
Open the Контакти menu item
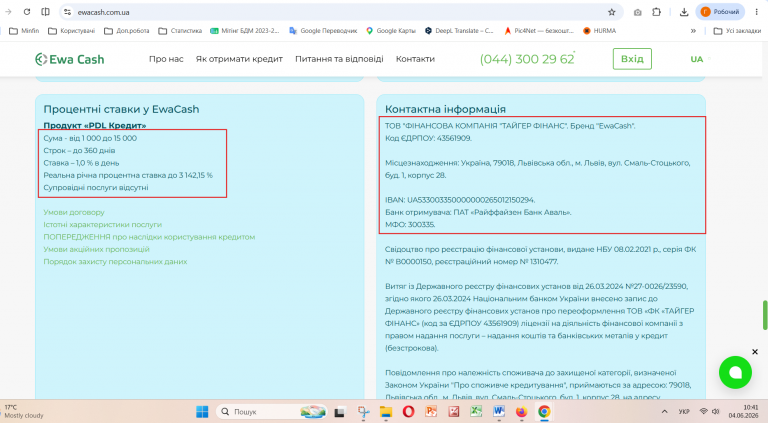point(415,59)
